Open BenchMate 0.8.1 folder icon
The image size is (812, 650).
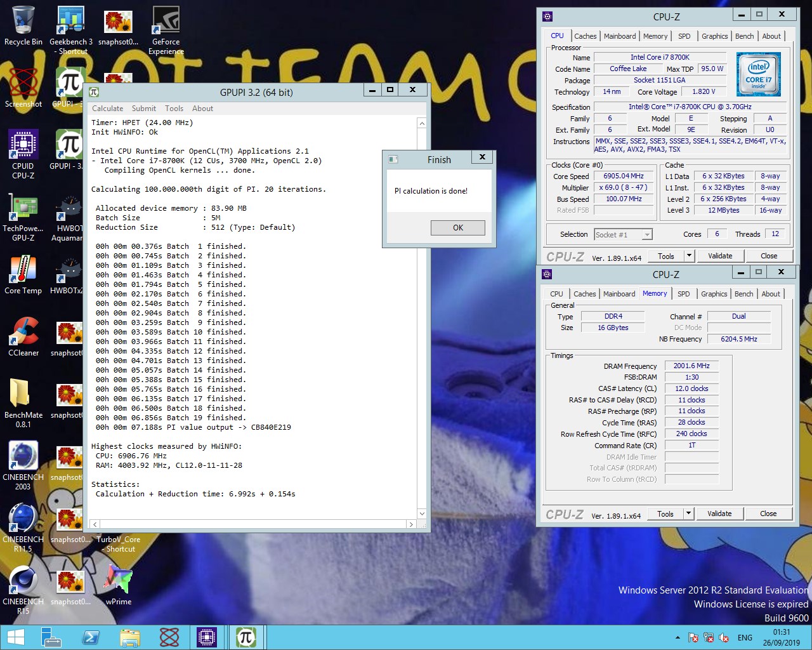tap(23, 403)
